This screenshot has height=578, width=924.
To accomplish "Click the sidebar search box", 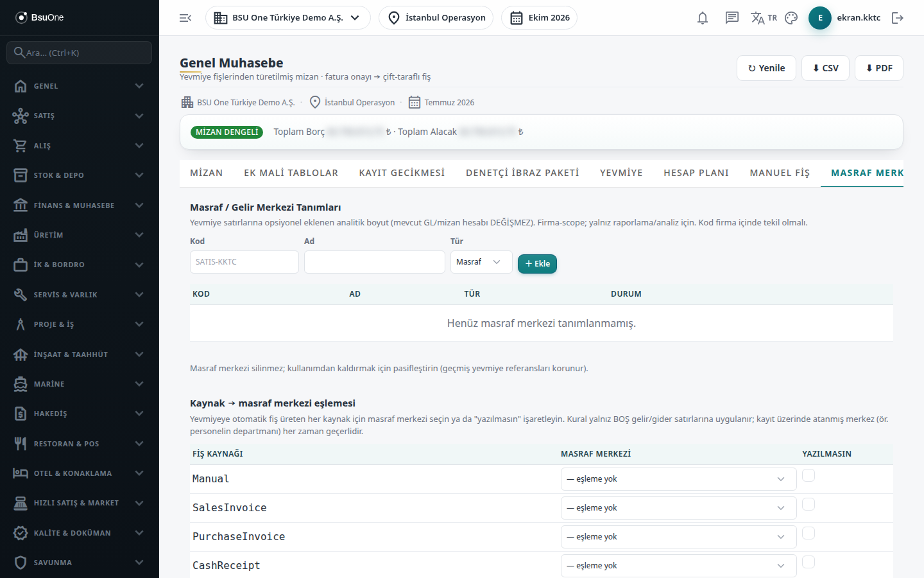I will pyautogui.click(x=80, y=53).
